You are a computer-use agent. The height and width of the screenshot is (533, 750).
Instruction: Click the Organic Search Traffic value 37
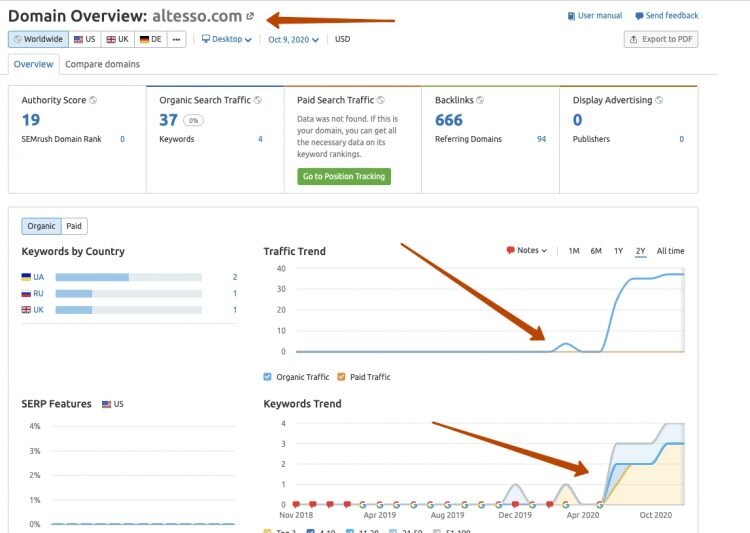(168, 120)
